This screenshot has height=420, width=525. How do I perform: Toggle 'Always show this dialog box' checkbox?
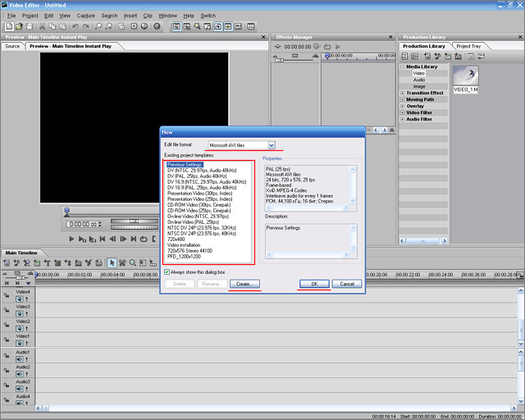167,272
